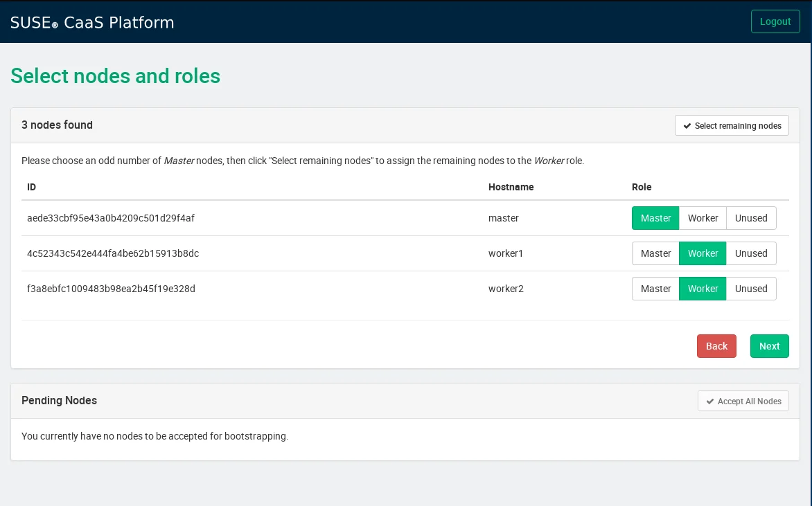
Task: Assign Master role to worker2
Action: tap(655, 289)
